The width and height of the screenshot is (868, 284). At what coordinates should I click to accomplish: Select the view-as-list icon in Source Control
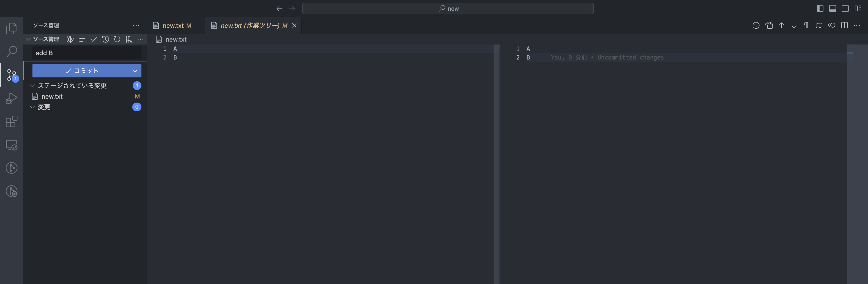[82, 39]
